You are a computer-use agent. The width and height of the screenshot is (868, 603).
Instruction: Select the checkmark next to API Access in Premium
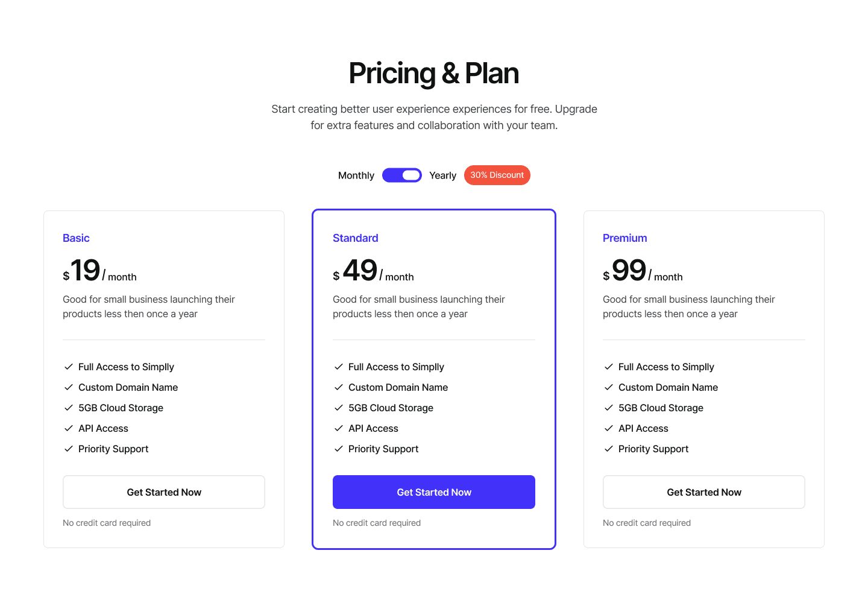click(x=608, y=428)
